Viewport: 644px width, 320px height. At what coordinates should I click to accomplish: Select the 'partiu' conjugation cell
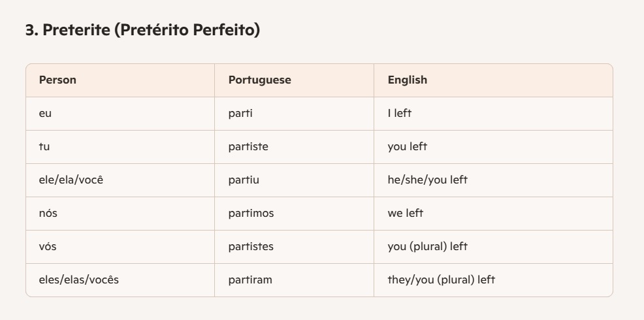tap(244, 180)
